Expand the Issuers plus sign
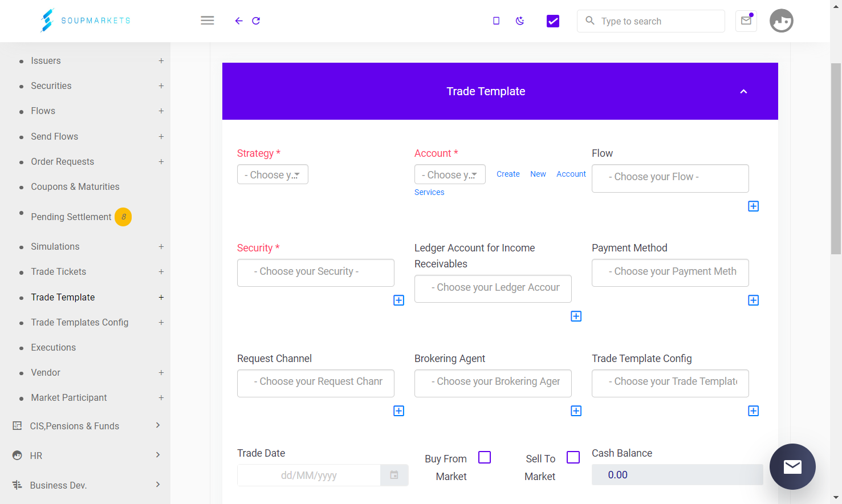The width and height of the screenshot is (842, 504). coord(161,61)
